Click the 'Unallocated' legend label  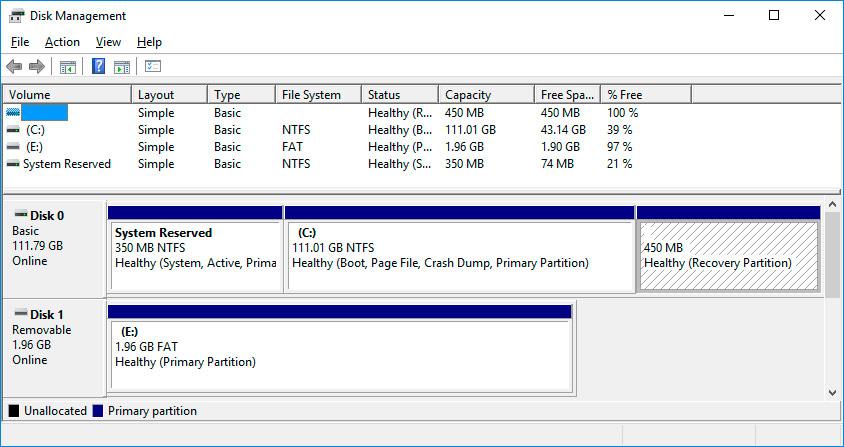pyautogui.click(x=55, y=411)
